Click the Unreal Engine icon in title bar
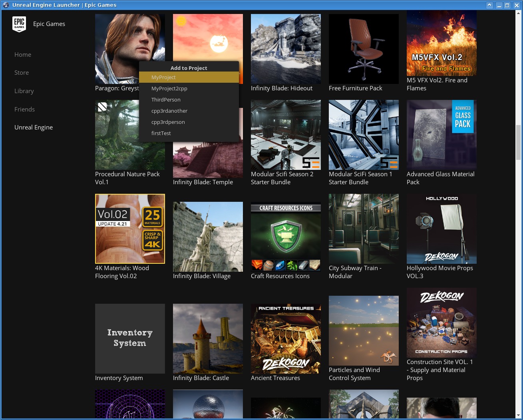 point(6,5)
